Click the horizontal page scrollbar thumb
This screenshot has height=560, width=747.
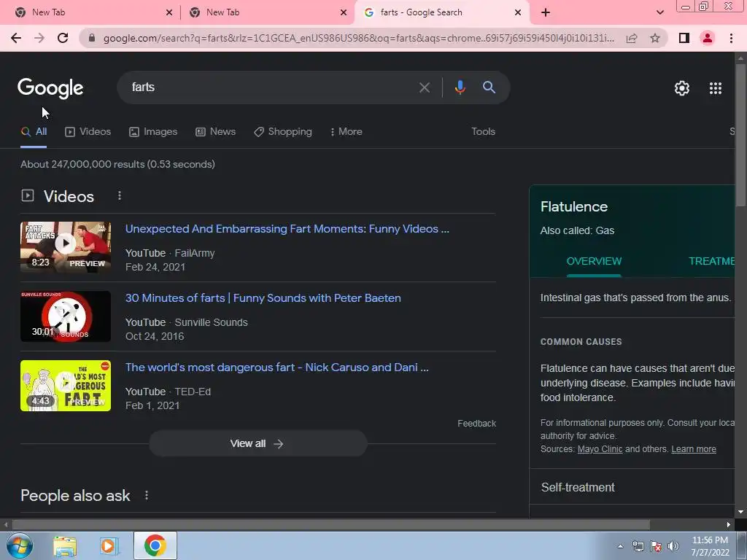coord(331,525)
